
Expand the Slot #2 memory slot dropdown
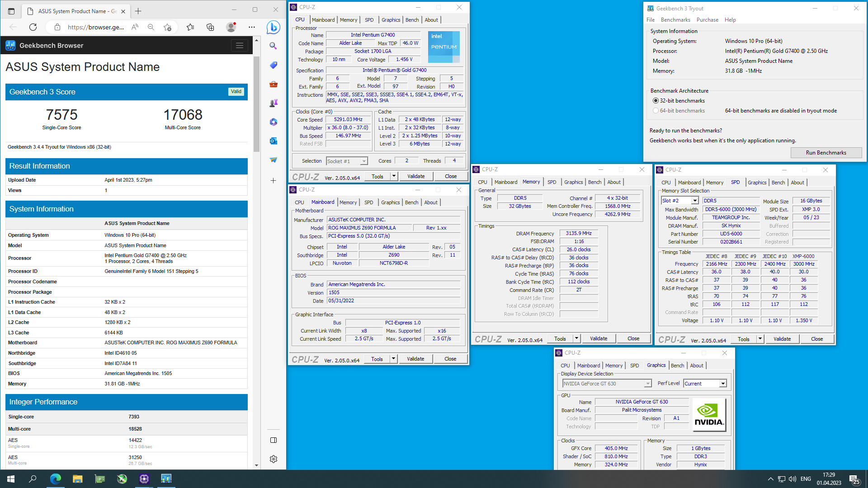coord(695,201)
